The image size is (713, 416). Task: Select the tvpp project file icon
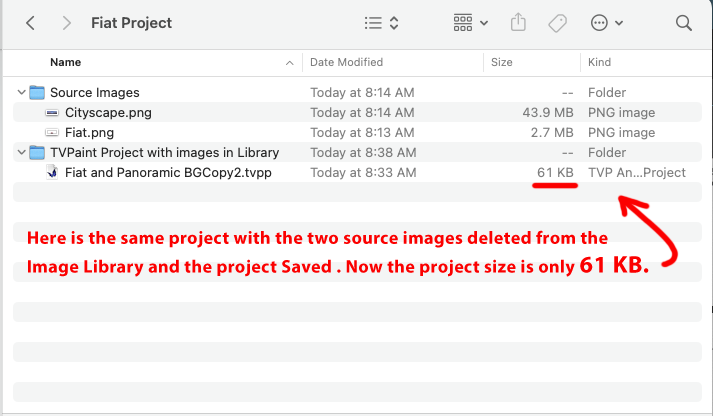click(x=52, y=172)
